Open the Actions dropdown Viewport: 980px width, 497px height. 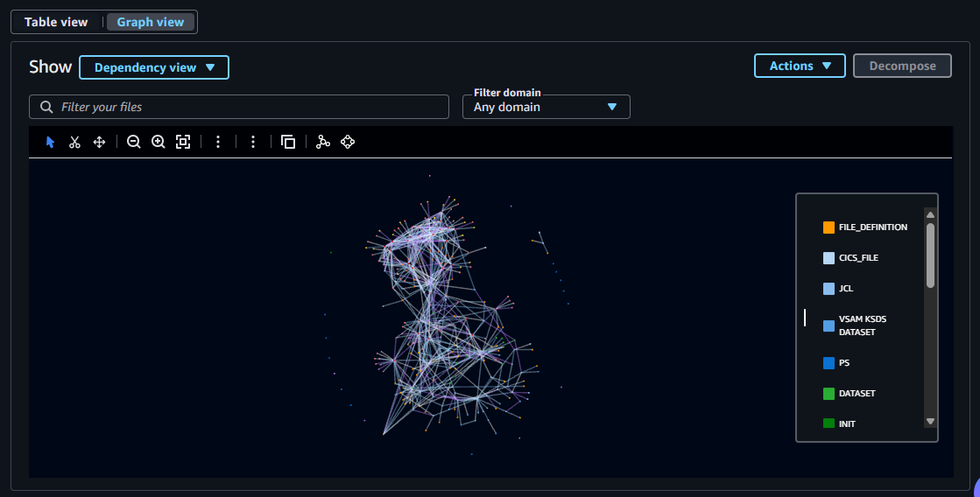point(800,66)
